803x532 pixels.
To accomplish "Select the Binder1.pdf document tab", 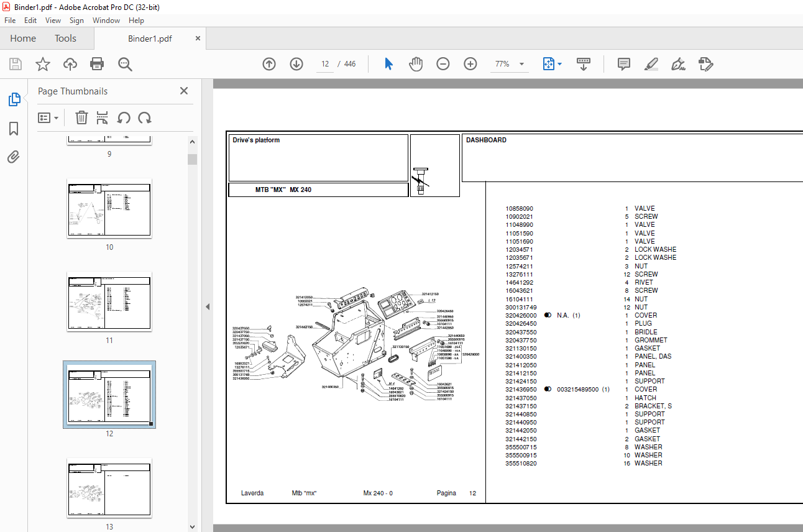I will pos(150,39).
